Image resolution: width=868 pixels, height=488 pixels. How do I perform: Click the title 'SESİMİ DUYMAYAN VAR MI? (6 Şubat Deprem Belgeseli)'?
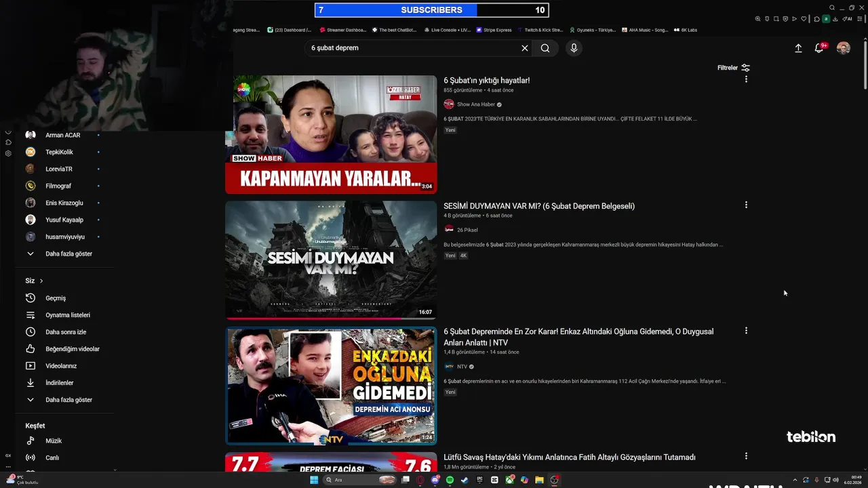click(539, 206)
